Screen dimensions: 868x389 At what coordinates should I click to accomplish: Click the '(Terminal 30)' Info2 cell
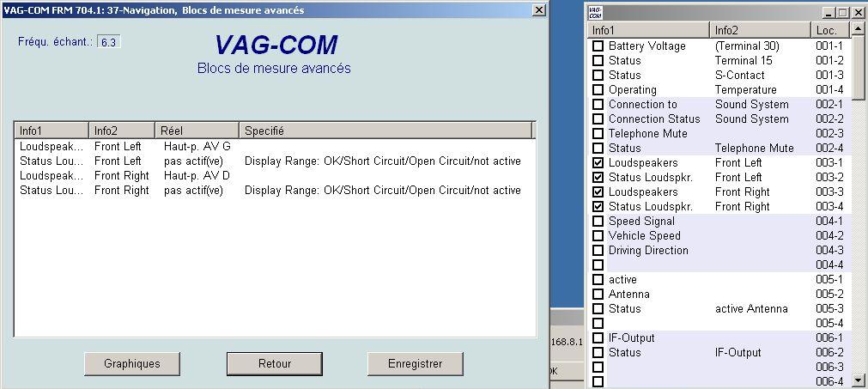pyautogui.click(x=747, y=46)
